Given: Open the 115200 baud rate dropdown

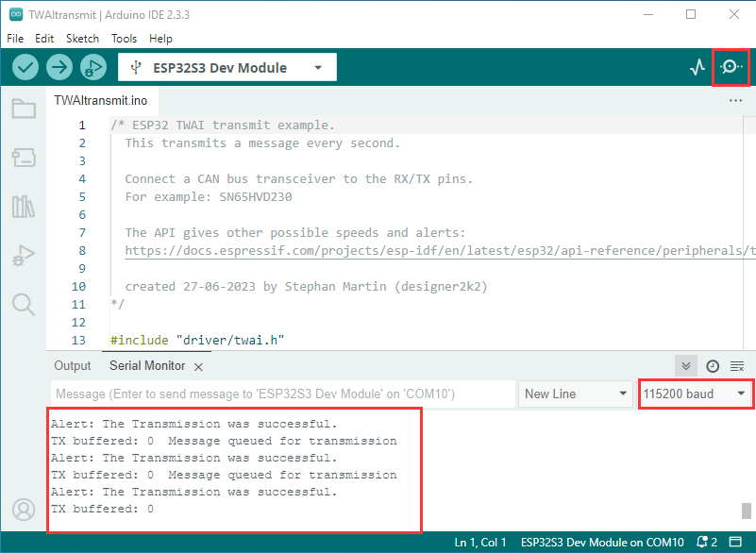Looking at the screenshot, I should [695, 394].
